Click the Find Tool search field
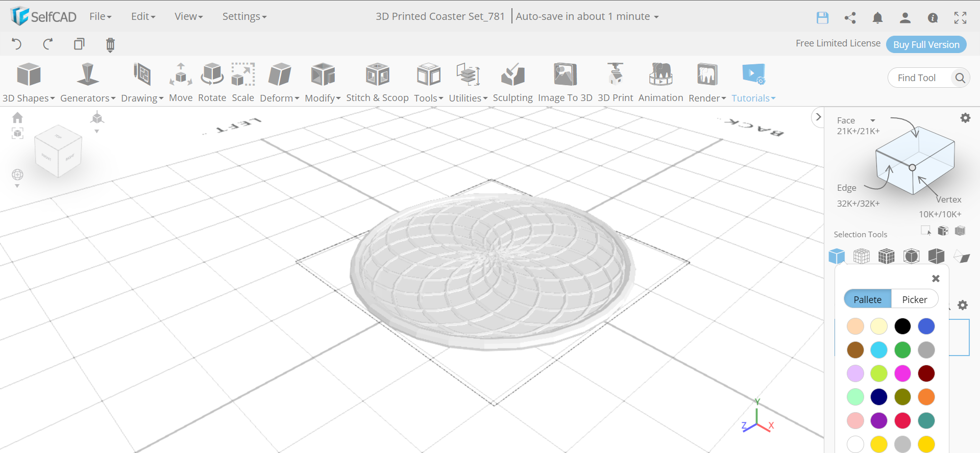 [x=919, y=78]
